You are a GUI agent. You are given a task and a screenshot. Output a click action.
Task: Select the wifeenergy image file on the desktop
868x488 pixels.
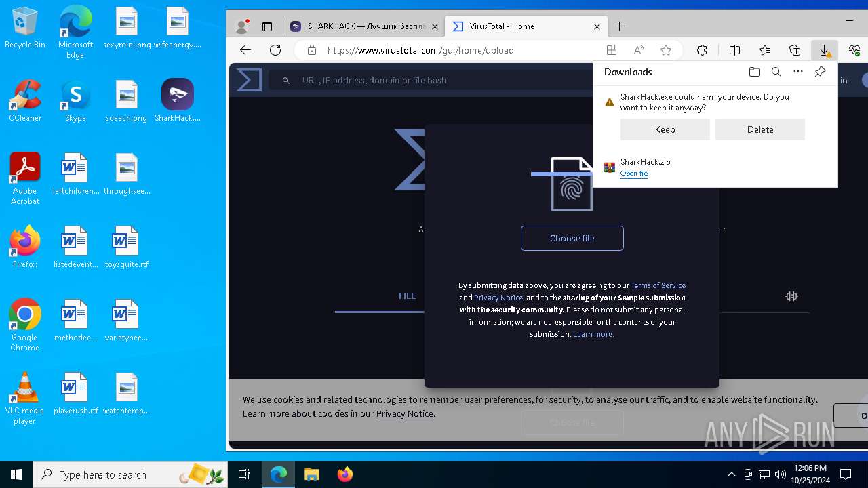178,28
